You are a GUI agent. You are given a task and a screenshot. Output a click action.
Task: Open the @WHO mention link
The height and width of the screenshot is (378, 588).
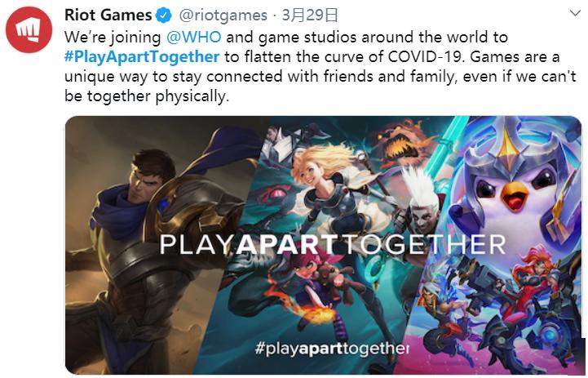click(193, 37)
